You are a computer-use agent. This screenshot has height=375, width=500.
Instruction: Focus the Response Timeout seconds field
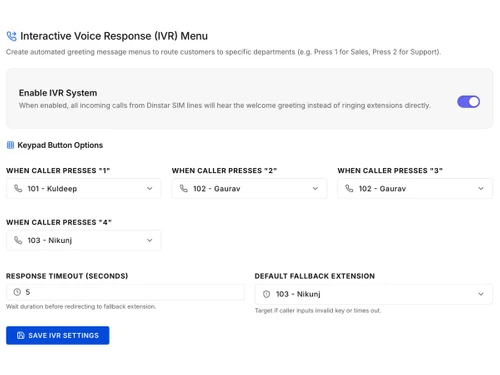tap(125, 292)
